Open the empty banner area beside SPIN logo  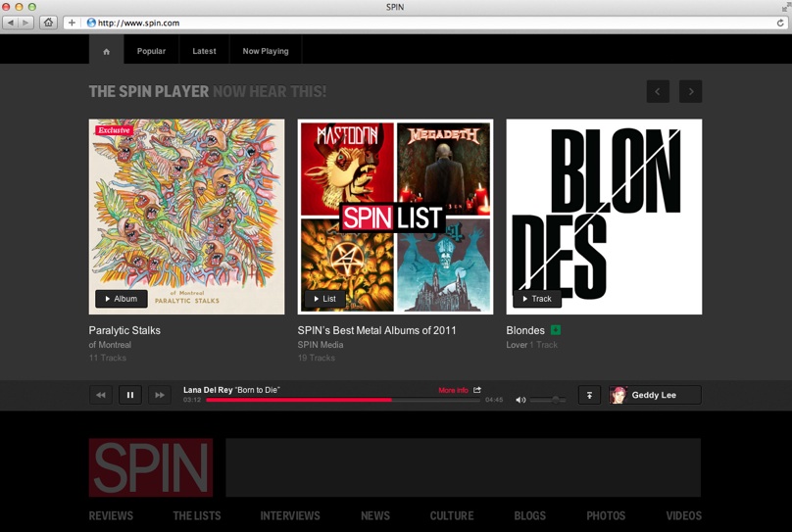[464, 467]
